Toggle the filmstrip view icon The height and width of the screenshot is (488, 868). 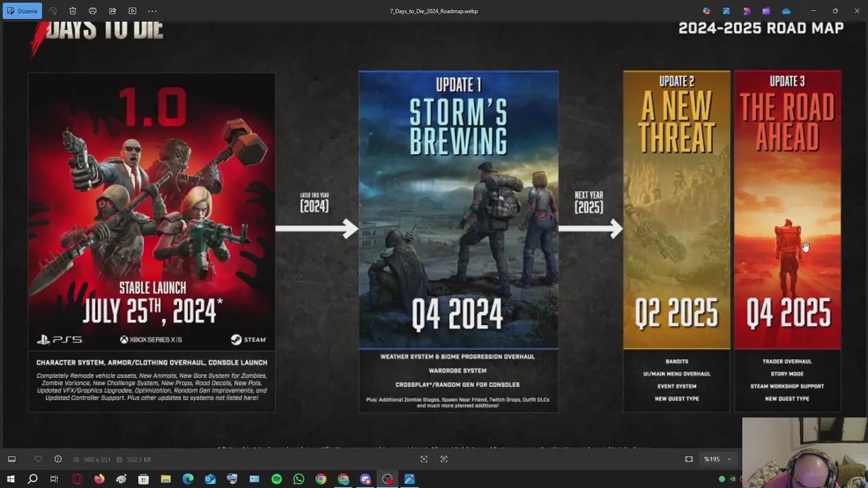(12, 459)
